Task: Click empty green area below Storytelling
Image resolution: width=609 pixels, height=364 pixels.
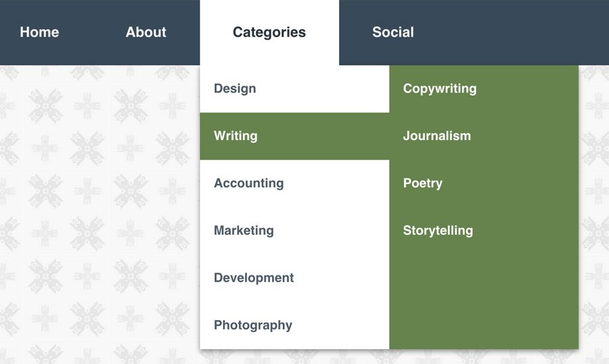Action: [484, 298]
